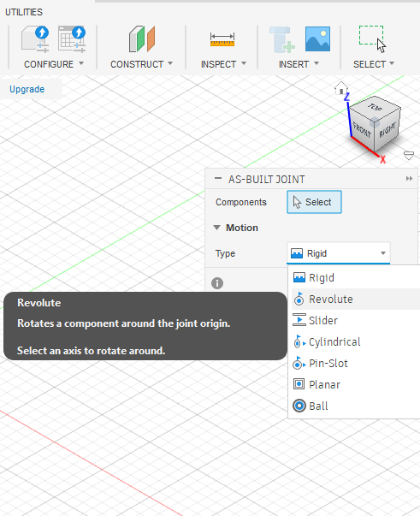Click the FRONT face of ViewCube

click(362, 129)
